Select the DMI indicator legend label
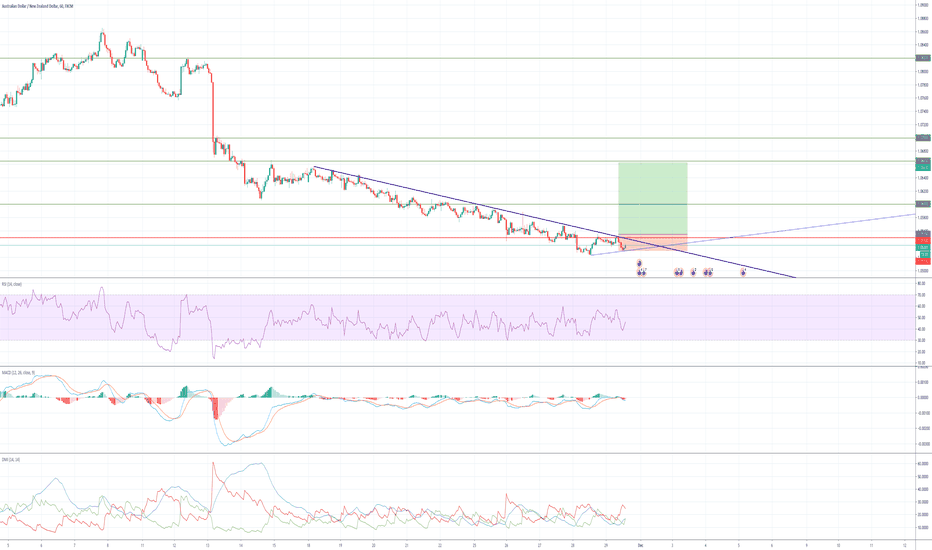 (12, 459)
